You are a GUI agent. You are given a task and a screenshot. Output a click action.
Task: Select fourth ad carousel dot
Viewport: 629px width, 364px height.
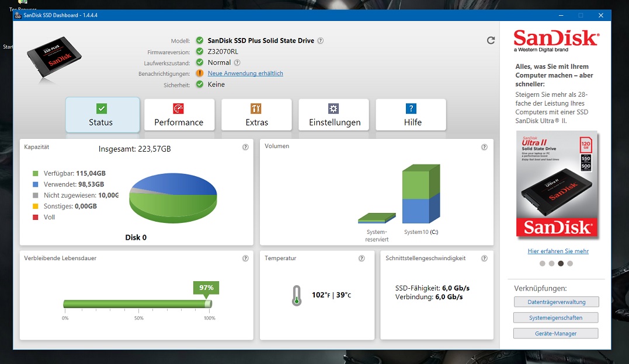(570, 264)
